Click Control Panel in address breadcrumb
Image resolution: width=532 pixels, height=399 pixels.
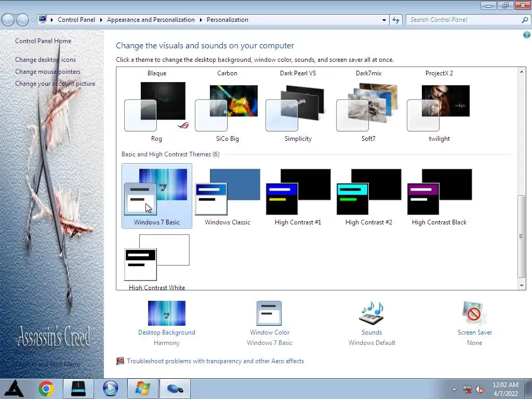(x=76, y=20)
